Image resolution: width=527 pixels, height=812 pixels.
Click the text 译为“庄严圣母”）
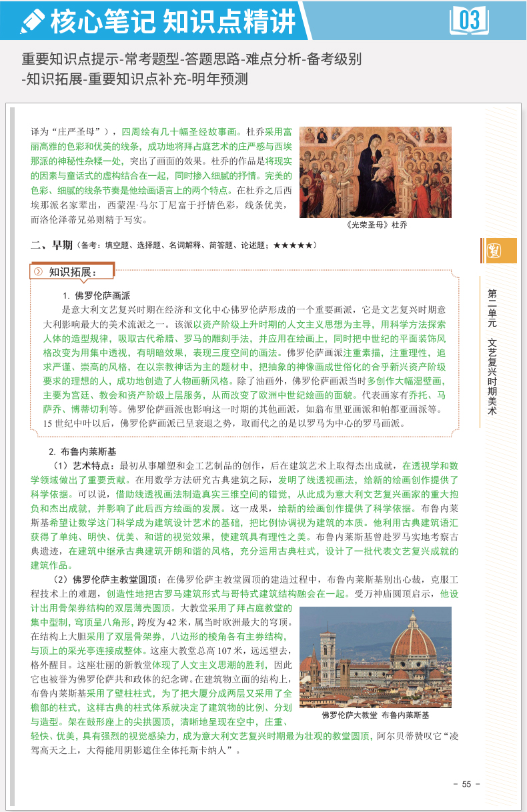(x=72, y=131)
